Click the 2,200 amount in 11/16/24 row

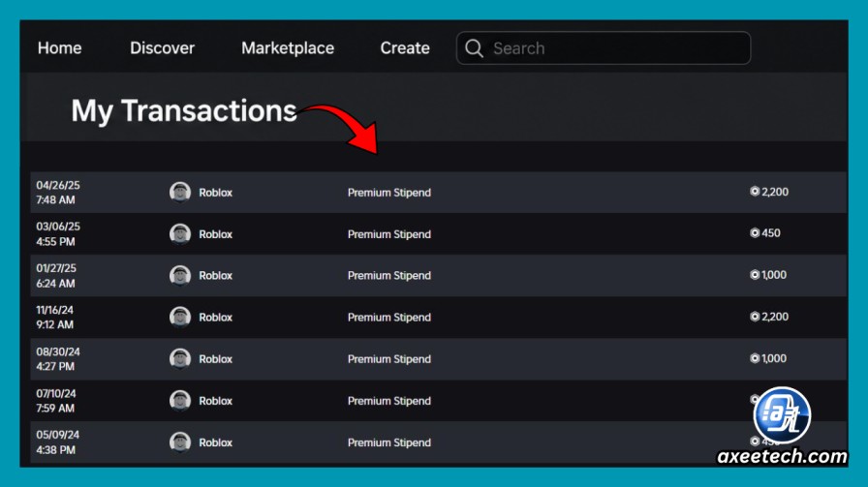tap(775, 317)
